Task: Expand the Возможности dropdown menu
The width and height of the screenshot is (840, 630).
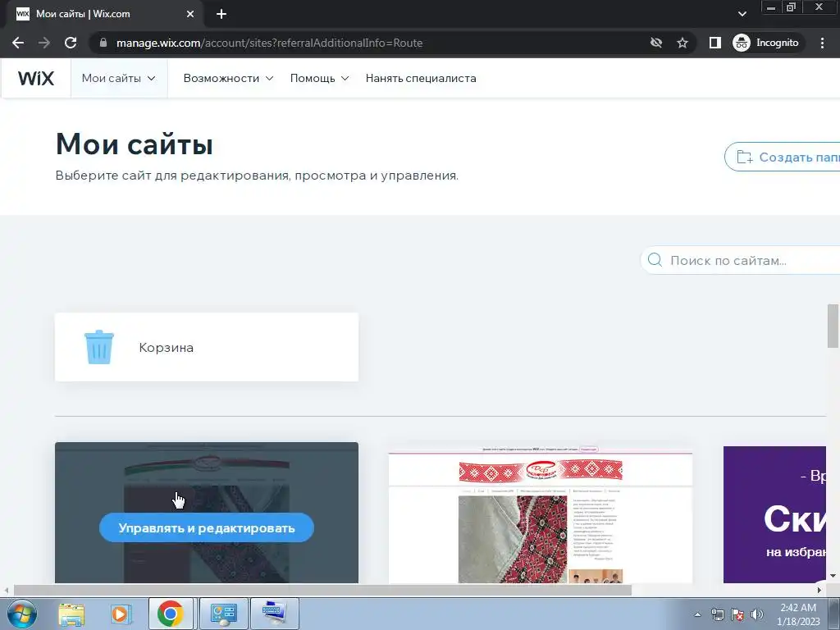Action: [228, 78]
